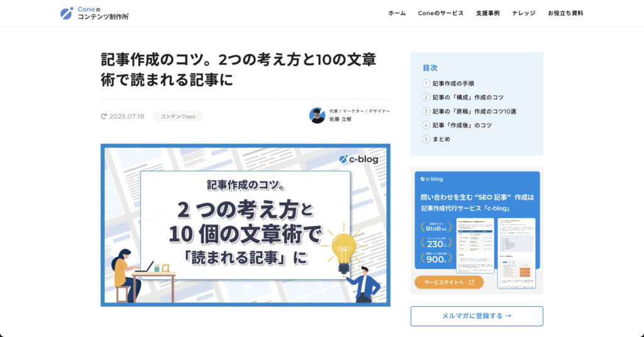The width and height of the screenshot is (644, 337).
Task: Select the article title heading
Action: click(x=238, y=69)
